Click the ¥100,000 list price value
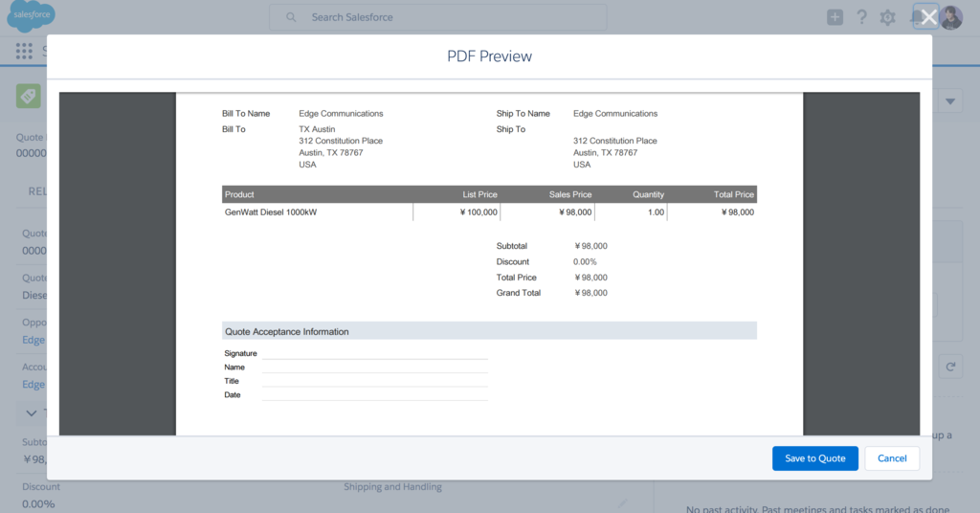The width and height of the screenshot is (980, 513). [479, 212]
